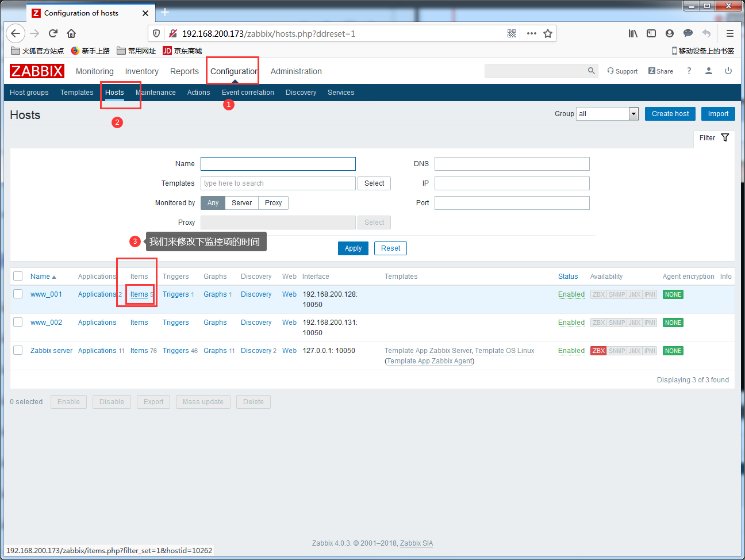
Task: Go back to the previous page
Action: point(16,33)
